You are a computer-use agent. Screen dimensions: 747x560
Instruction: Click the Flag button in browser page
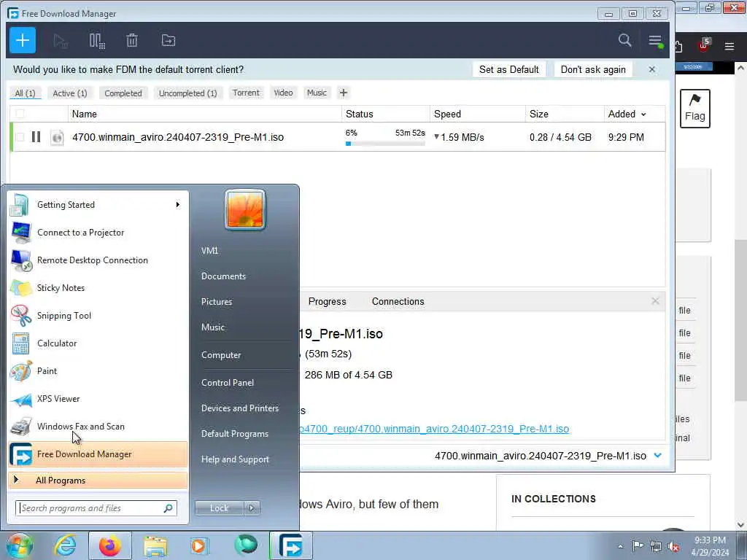tap(695, 109)
